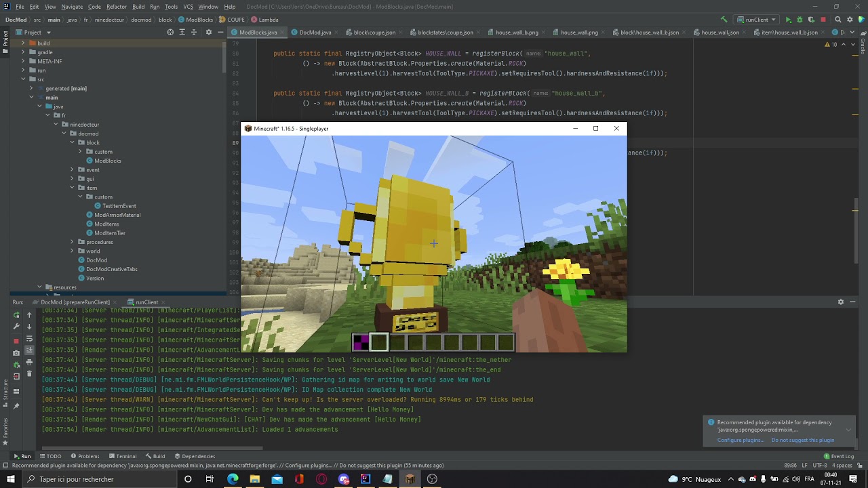Open File Explorer from taskbar
Screen dimensions: 868x488
(x=255, y=479)
